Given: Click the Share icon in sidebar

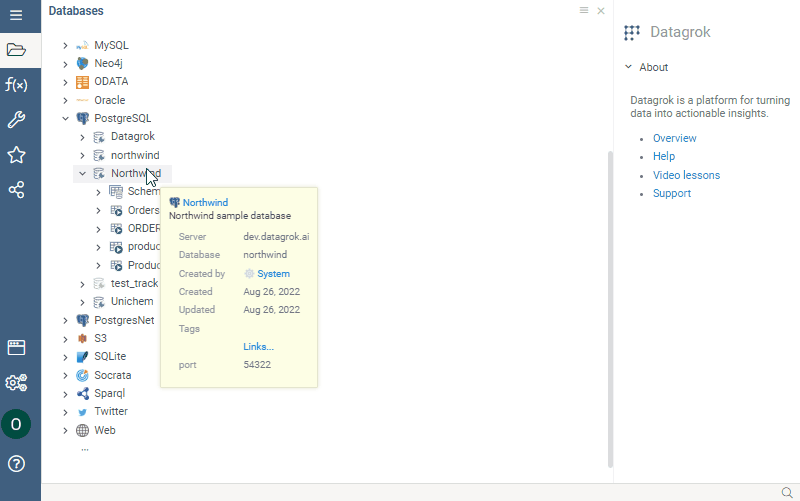Looking at the screenshot, I should tap(16, 190).
